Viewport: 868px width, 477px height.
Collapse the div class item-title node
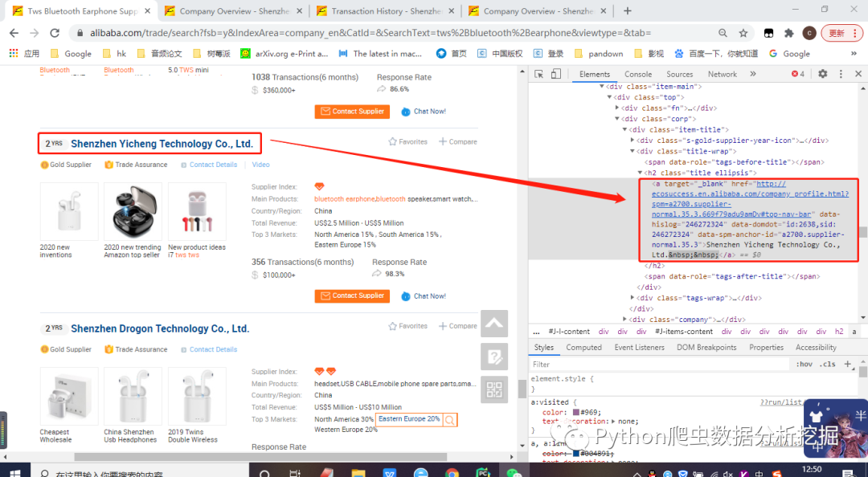[625, 130]
